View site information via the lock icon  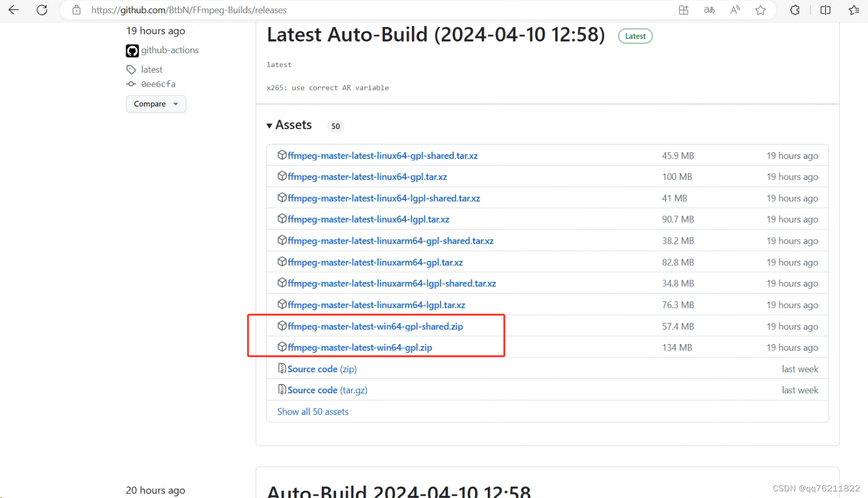point(76,10)
